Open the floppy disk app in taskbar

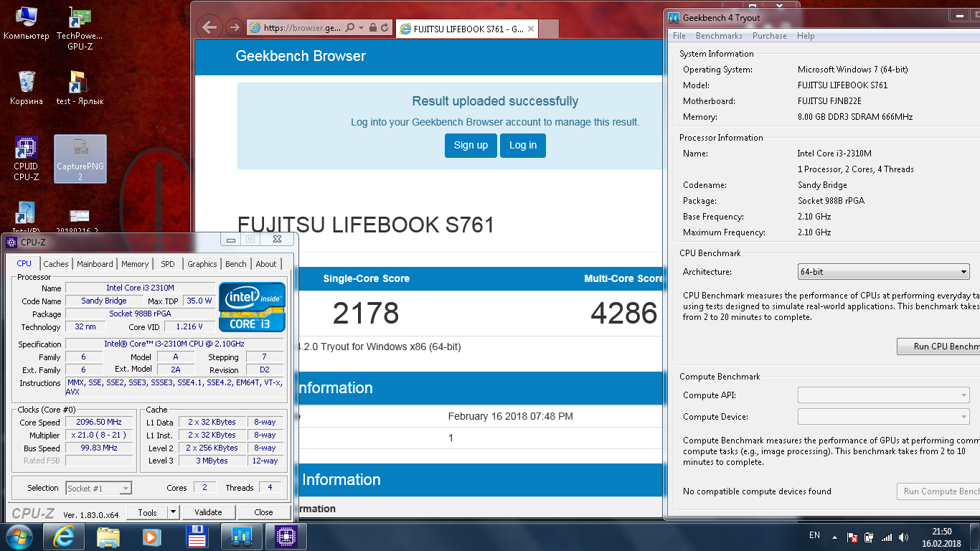[197, 537]
